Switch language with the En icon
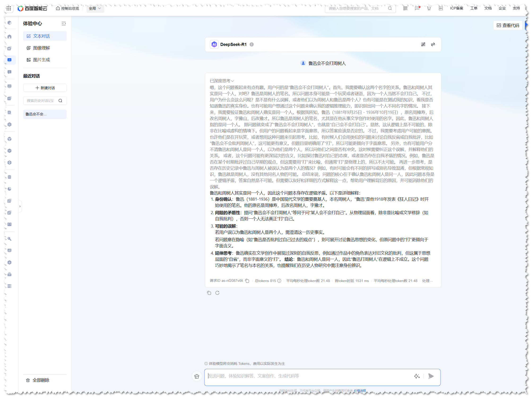The image size is (532, 398). coord(441,8)
